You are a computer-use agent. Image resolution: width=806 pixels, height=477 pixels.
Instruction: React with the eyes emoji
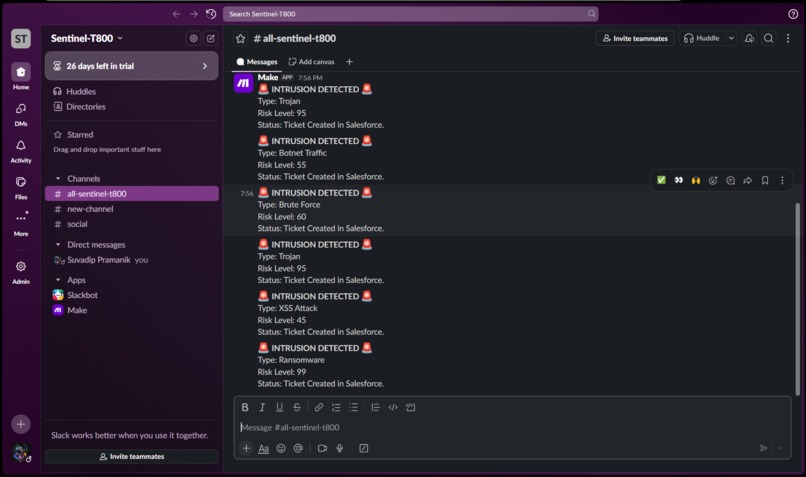[x=679, y=180]
